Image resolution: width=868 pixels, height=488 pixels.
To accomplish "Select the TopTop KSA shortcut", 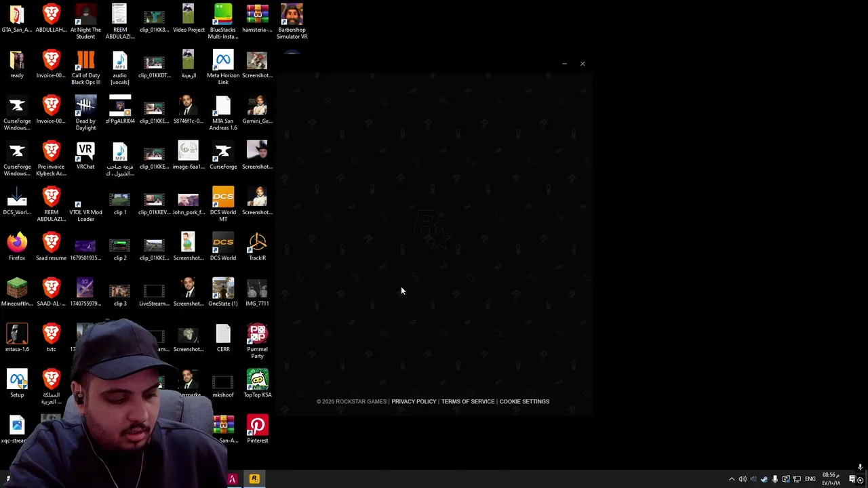I will [257, 382].
